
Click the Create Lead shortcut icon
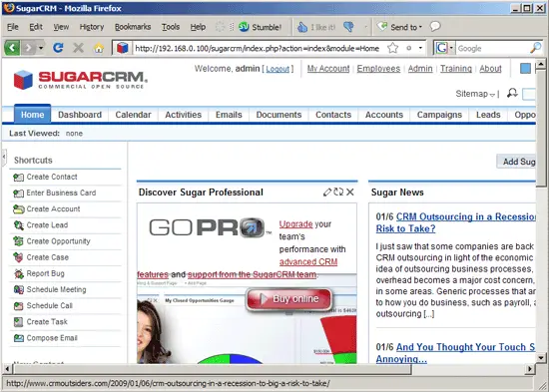19,225
